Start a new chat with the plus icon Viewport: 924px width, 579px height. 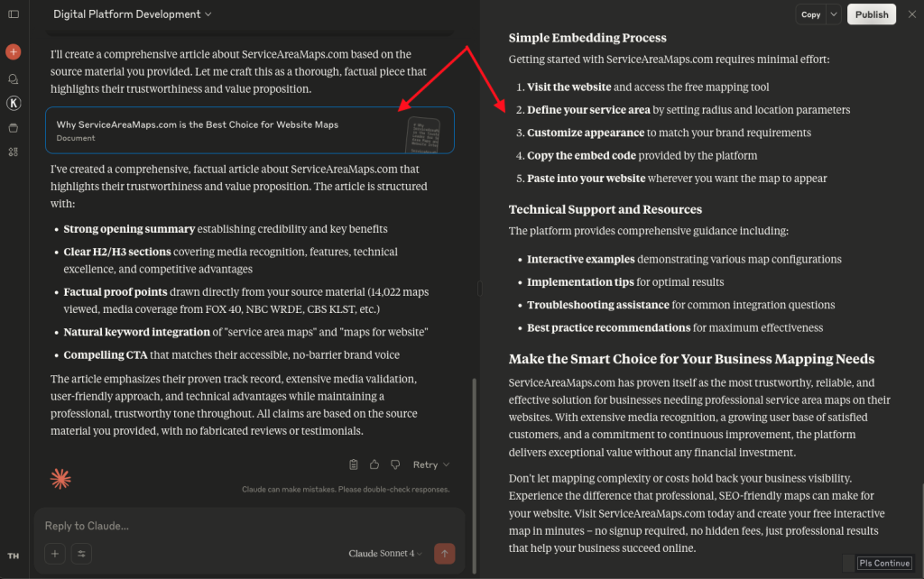14,51
